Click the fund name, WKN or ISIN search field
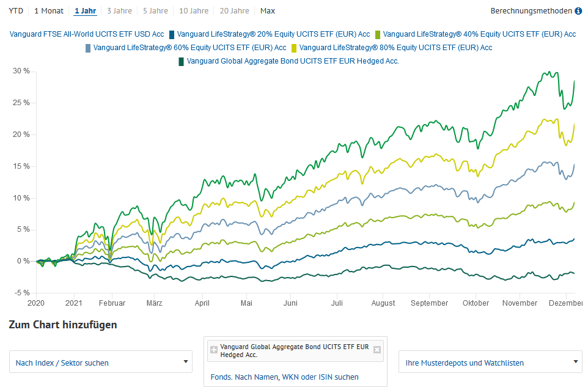Image resolution: width=588 pixels, height=387 pixels. [x=285, y=377]
